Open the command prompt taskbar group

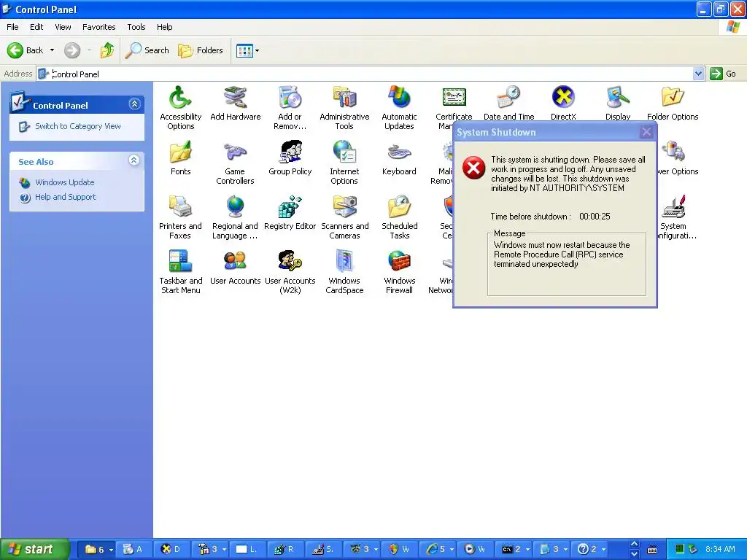(513, 549)
